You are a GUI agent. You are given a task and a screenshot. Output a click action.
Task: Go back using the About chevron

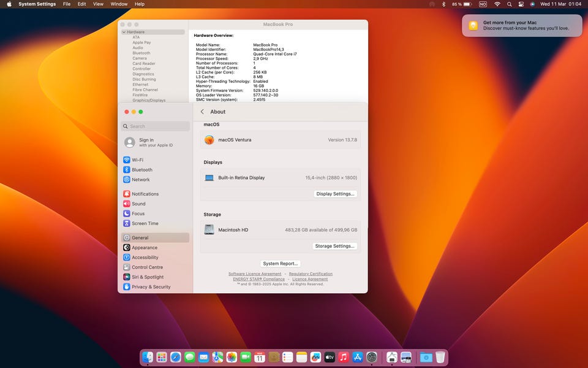[202, 112]
